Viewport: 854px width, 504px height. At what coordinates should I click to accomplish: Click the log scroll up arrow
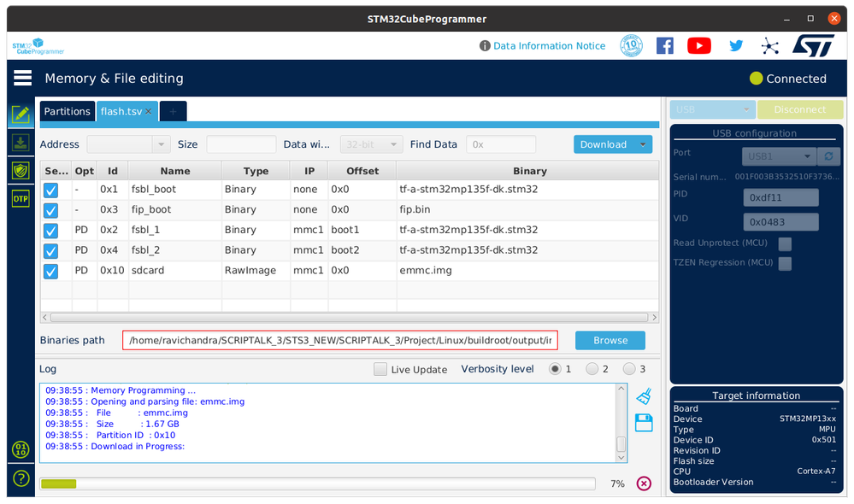coord(621,389)
